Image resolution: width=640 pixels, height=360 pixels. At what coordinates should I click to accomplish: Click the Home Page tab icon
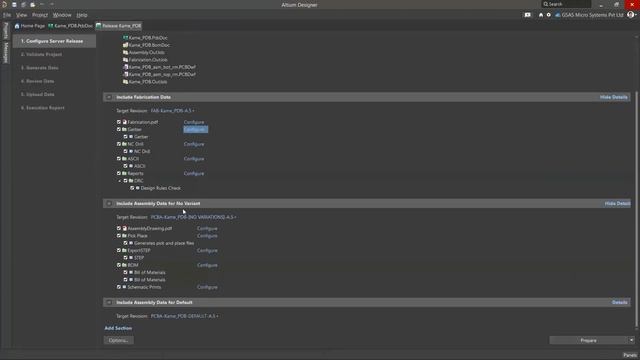tap(17, 26)
